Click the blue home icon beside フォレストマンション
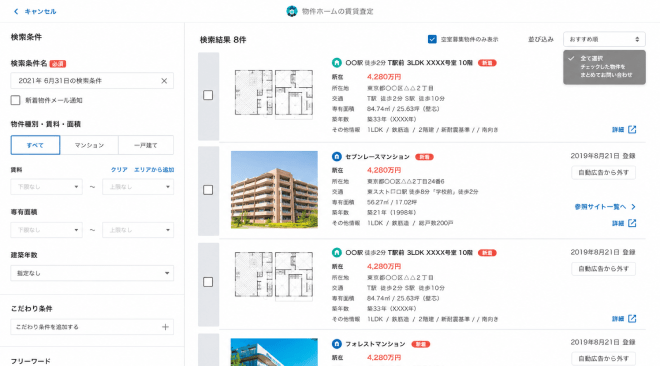Screen dimensions: 660x366 (336, 344)
